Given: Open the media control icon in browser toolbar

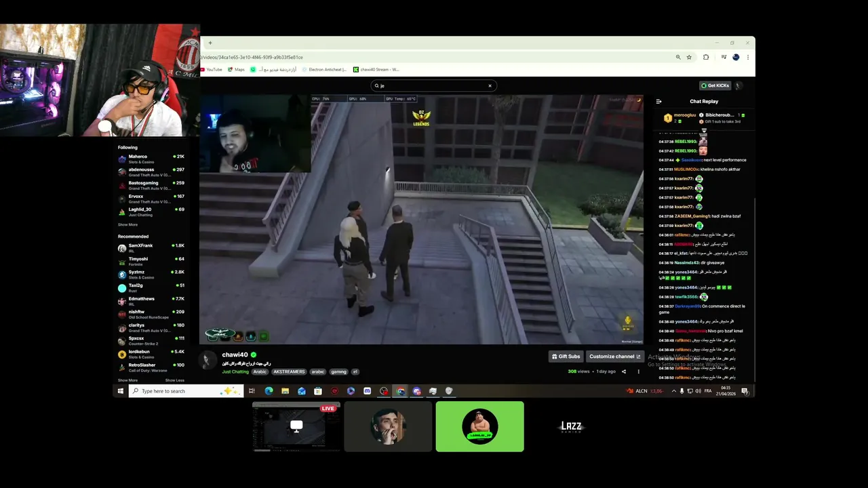Looking at the screenshot, I should tap(724, 58).
